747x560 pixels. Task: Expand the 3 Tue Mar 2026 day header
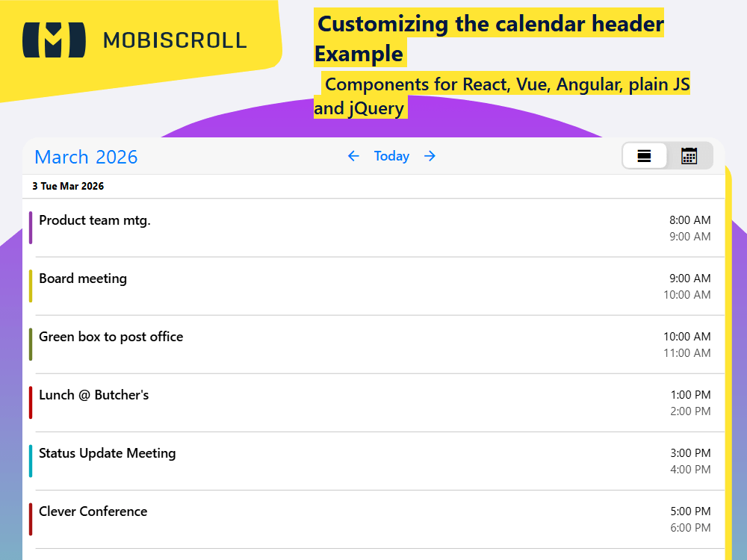pyautogui.click(x=68, y=186)
